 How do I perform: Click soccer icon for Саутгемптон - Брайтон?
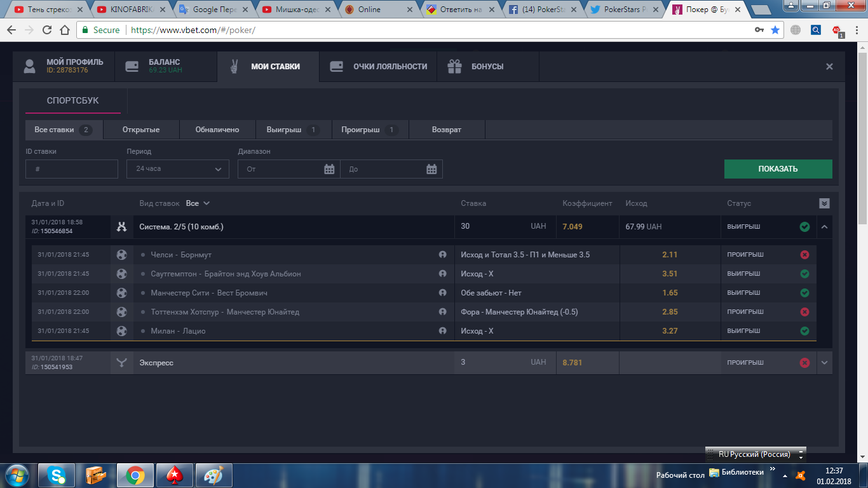point(122,274)
